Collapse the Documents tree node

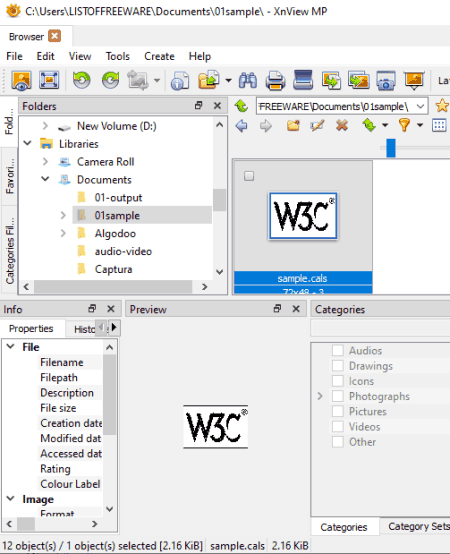coord(45,179)
